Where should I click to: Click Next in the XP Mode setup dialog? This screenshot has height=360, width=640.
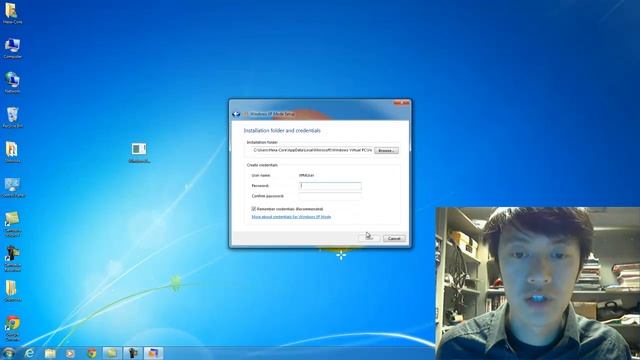click(369, 238)
